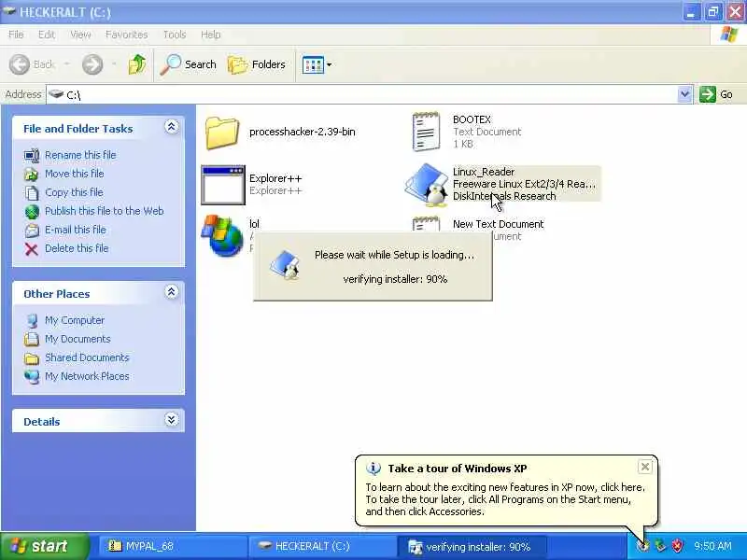
Task: Open the File menu
Action: point(16,35)
